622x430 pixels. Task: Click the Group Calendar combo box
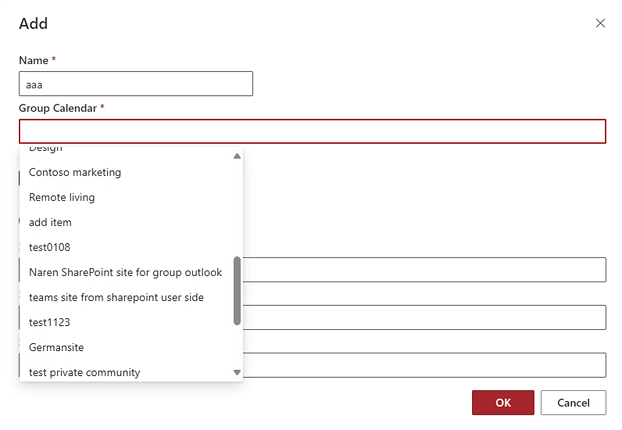[x=312, y=131]
